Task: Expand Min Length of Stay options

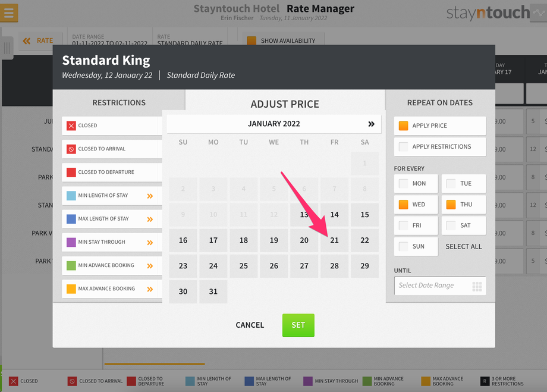Action: (150, 196)
